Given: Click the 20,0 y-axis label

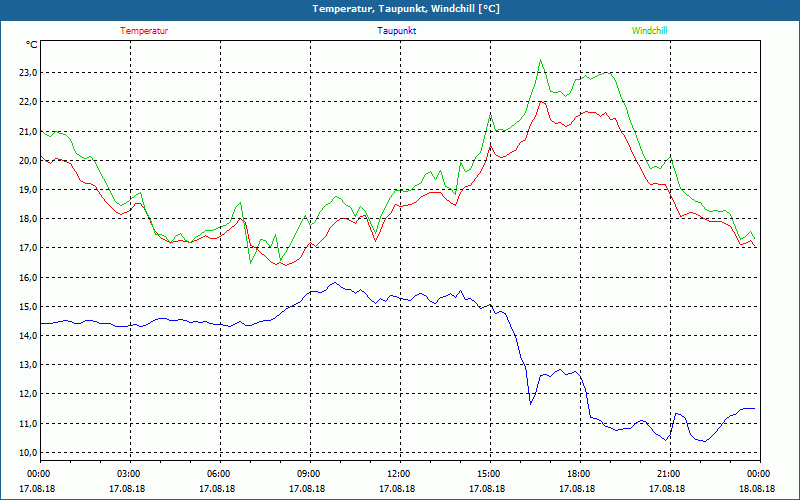Looking at the screenshot, I should tap(29, 161).
